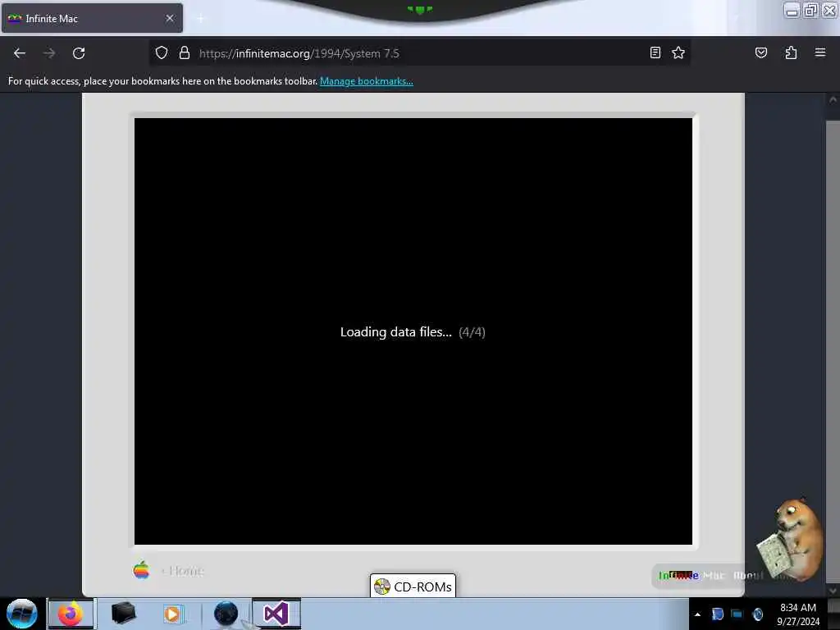Click the blue shield tray icon
840x630 pixels.
(717, 614)
